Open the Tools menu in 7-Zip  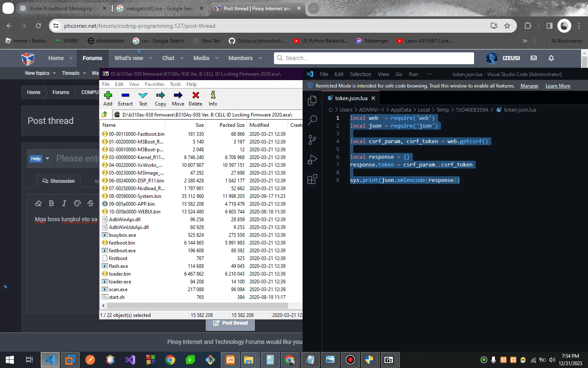click(176, 84)
